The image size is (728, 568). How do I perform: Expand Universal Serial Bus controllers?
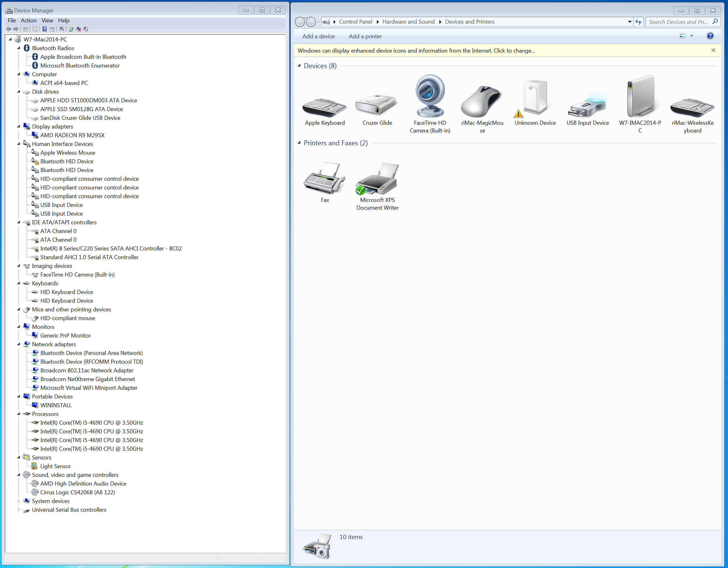(x=19, y=510)
